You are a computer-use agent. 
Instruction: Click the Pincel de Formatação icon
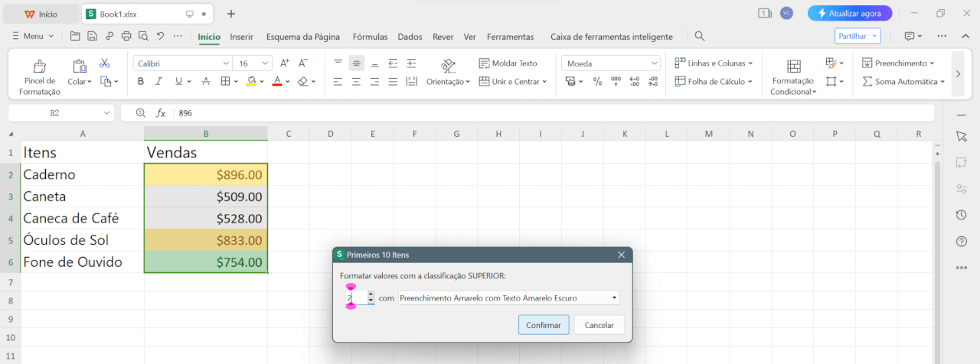tap(39, 67)
